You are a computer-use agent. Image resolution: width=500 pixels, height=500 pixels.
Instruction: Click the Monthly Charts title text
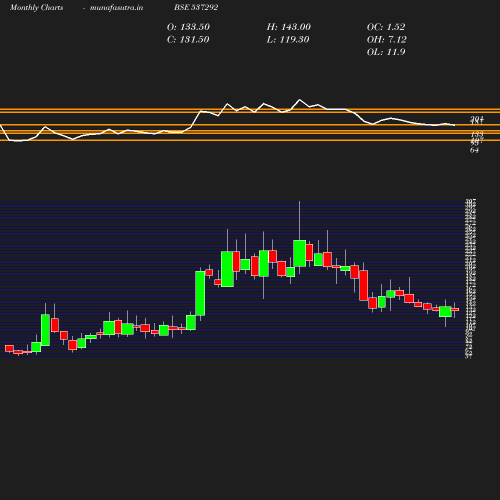36,8
